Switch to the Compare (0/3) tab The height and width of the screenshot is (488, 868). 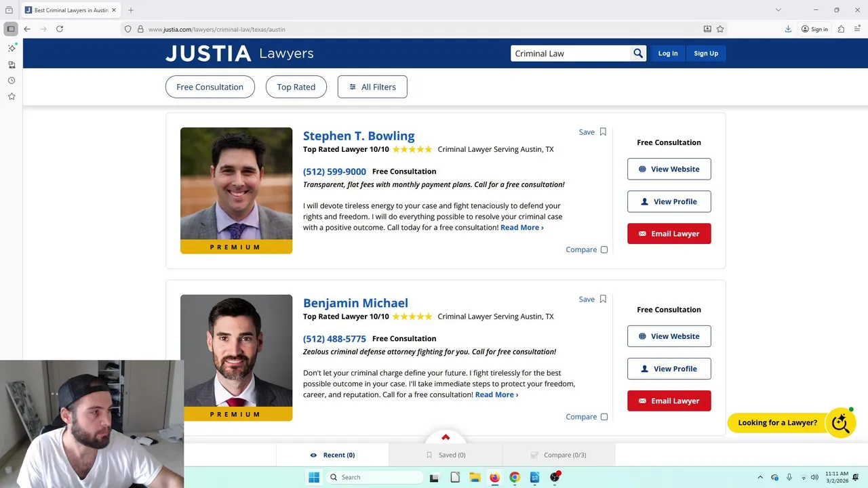pos(559,455)
